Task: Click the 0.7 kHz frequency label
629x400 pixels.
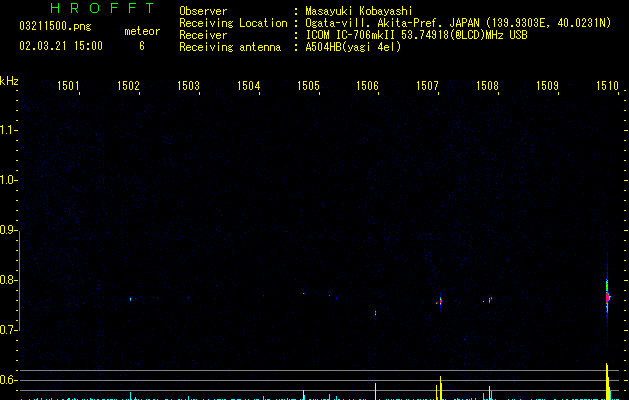Action: (x=8, y=330)
